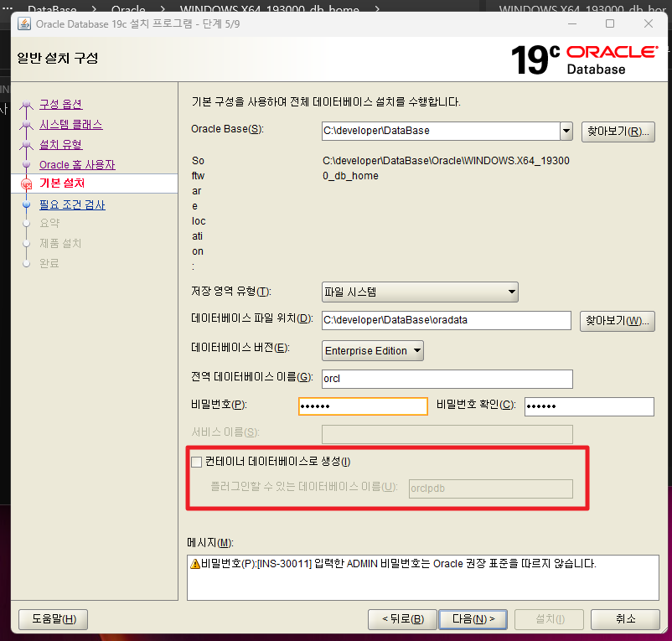Image resolution: width=672 pixels, height=641 pixels.
Task: Proceed with 다음(N) button
Action: (x=473, y=619)
